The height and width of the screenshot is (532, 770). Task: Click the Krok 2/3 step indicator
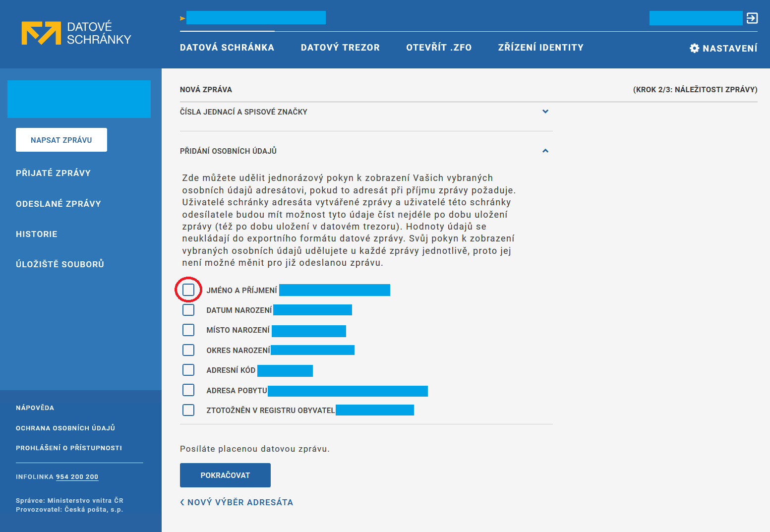(x=695, y=90)
